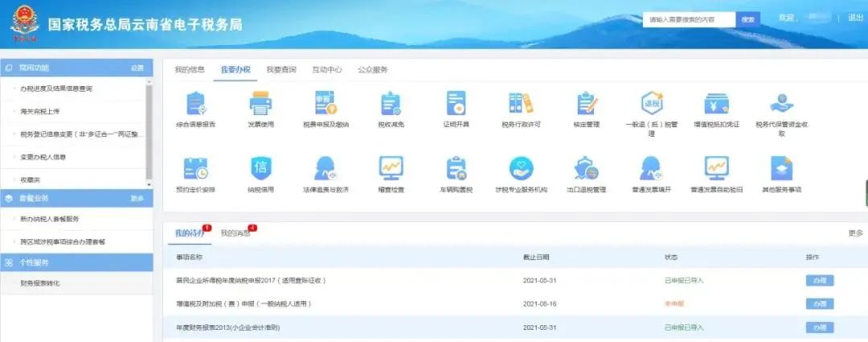Open 财务报表转化 sidebar item
Viewport: 868px width, 342px height.
(40, 283)
